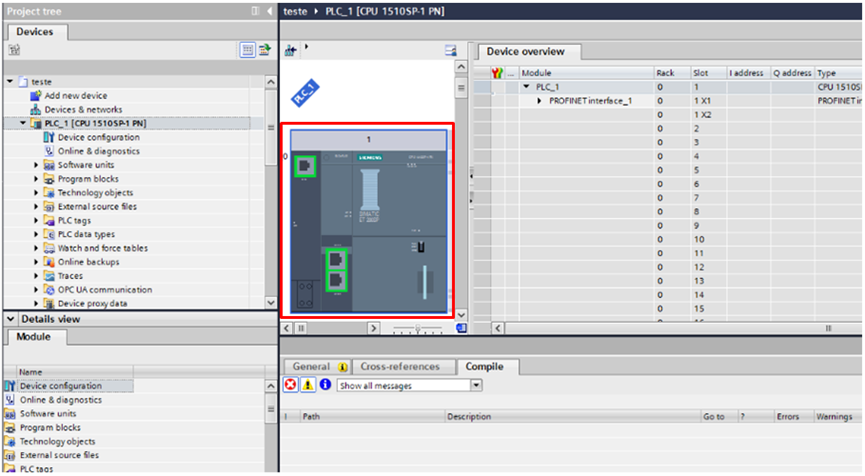Click the blue info icon near General tab

(343, 367)
